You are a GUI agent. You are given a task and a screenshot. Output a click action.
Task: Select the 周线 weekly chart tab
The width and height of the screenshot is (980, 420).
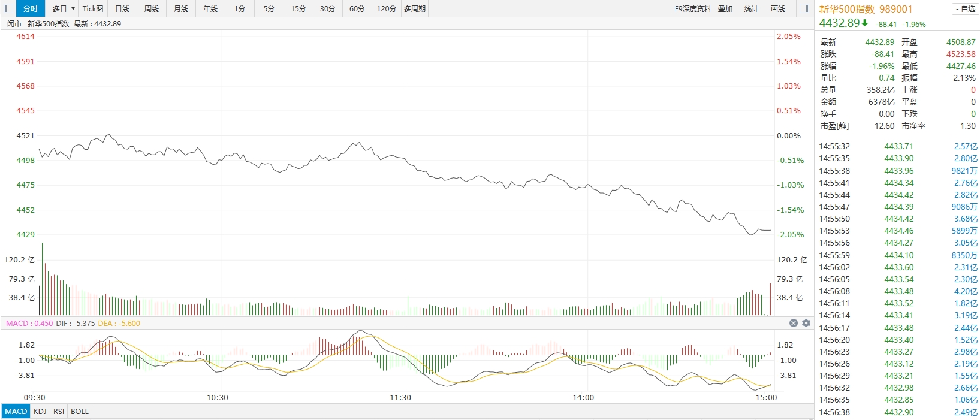[152, 8]
